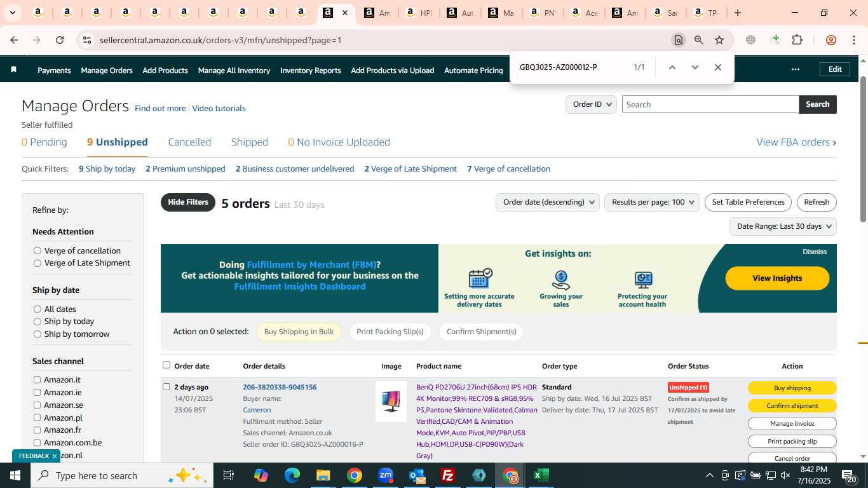Switch to the No Invoice Uploaded tab

pos(339,142)
